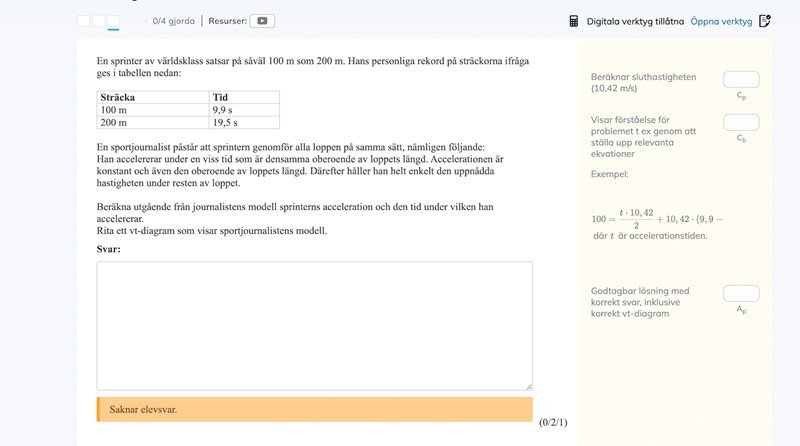This screenshot has height=446, width=800.
Task: Click the Tid column header in table
Action: tap(243, 97)
